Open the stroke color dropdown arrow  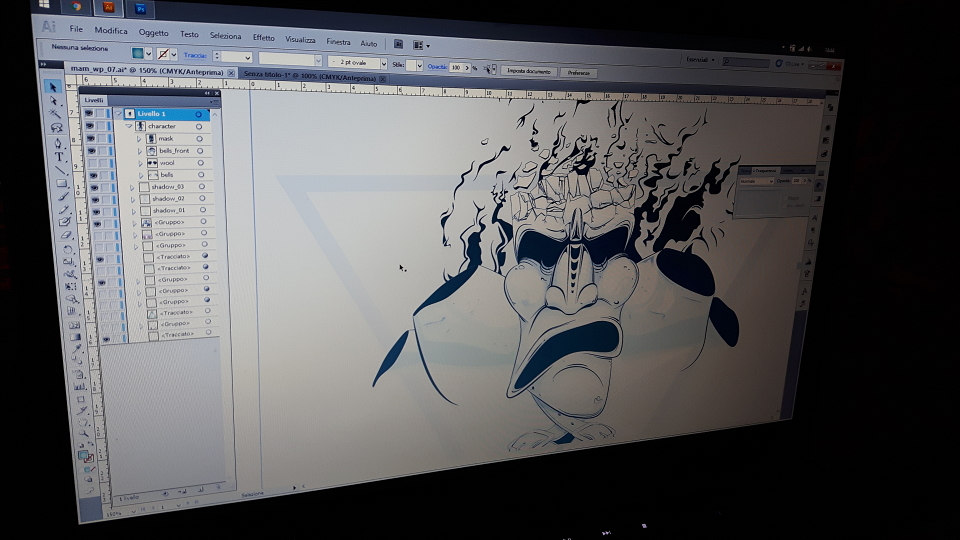[x=174, y=55]
